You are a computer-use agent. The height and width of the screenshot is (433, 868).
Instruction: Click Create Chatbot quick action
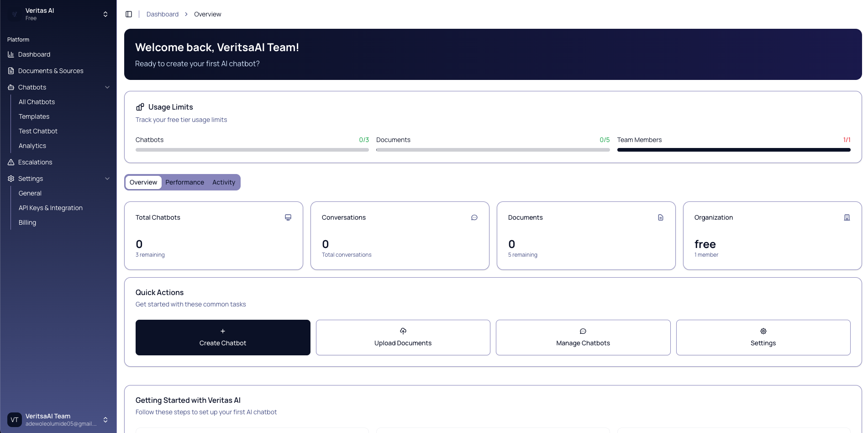tap(222, 338)
